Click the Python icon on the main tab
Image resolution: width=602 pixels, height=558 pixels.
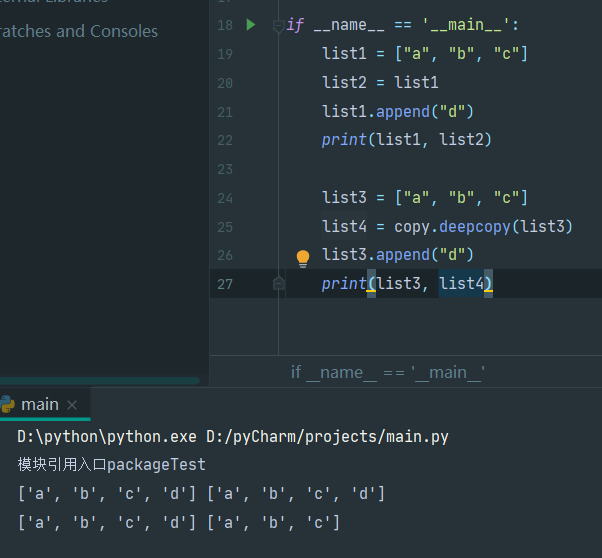[x=7, y=404]
